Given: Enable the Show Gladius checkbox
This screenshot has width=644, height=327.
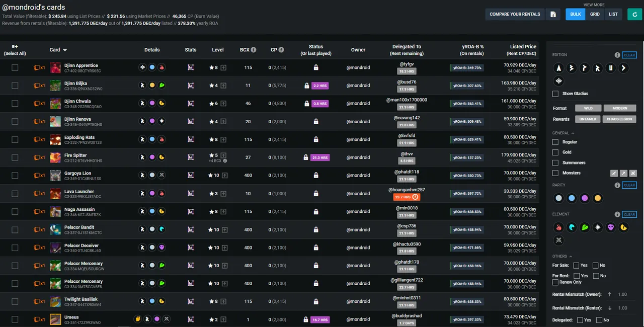Looking at the screenshot, I should (555, 94).
